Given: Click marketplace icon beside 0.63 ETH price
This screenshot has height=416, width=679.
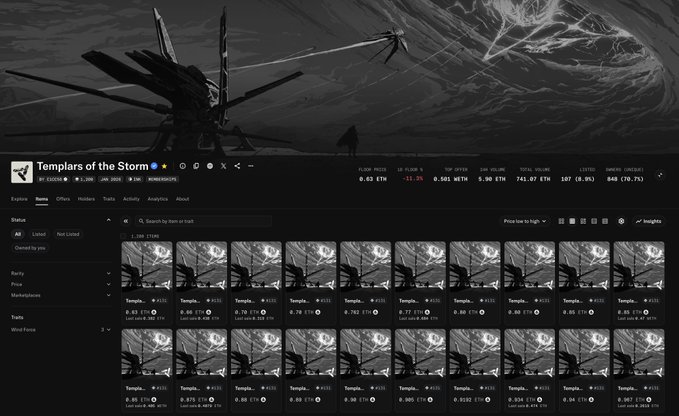Looking at the screenshot, I should click(x=154, y=312).
